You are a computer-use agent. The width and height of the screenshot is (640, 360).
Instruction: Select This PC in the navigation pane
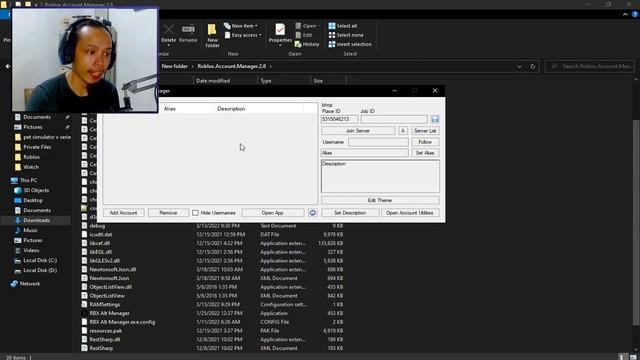click(x=24, y=180)
